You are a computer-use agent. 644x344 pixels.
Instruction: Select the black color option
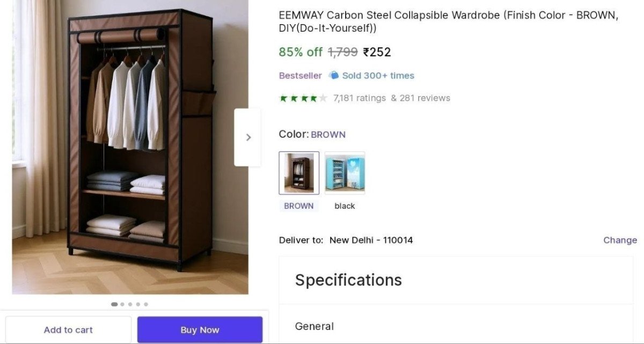click(345, 173)
